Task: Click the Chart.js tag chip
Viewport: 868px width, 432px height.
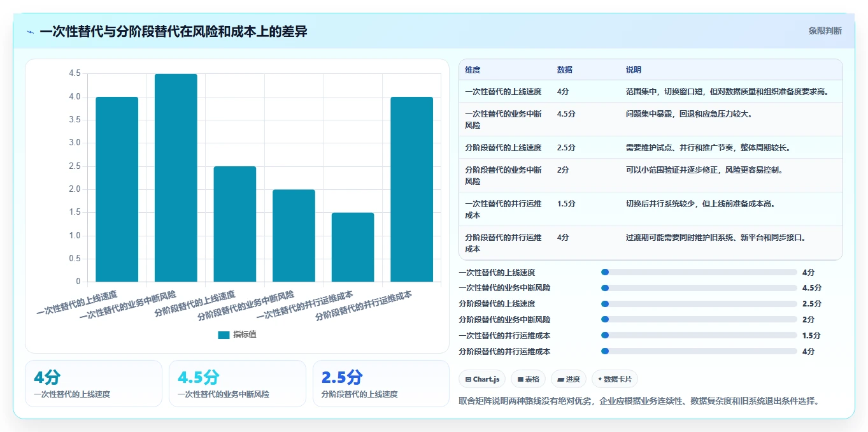Action: [x=482, y=379]
